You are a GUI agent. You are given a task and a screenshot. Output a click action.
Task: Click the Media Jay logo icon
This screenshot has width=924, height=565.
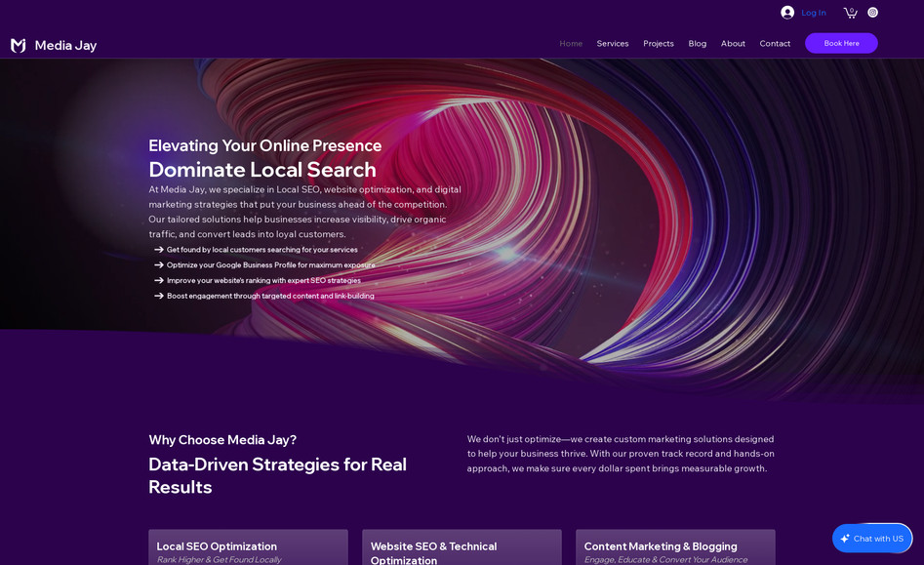click(x=18, y=45)
